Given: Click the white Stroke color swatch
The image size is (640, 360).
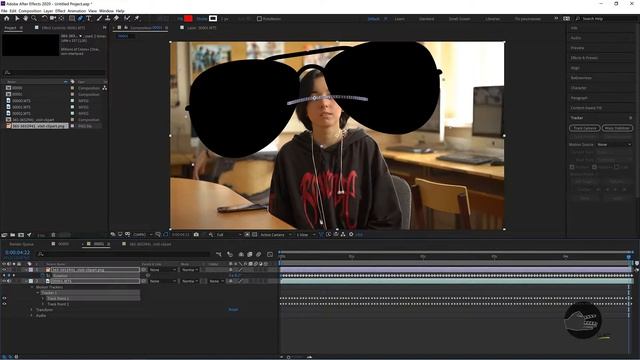Looking at the screenshot, I should (213, 18).
